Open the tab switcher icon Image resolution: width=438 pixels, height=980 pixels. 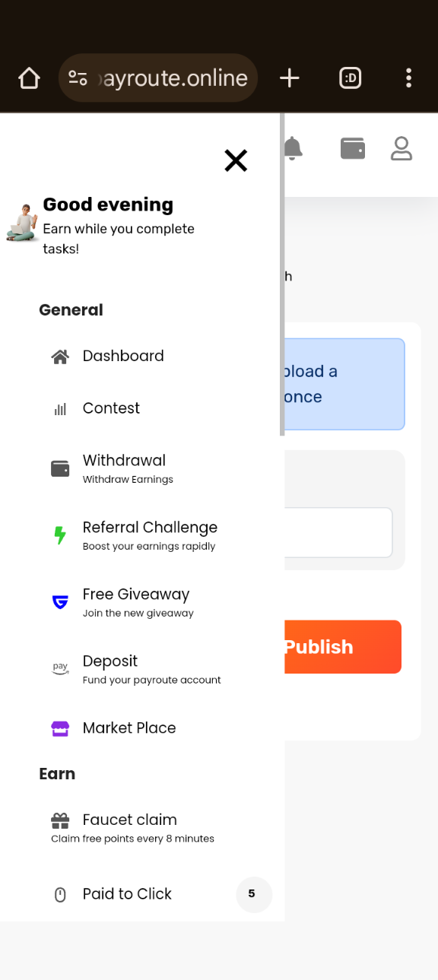coord(351,78)
